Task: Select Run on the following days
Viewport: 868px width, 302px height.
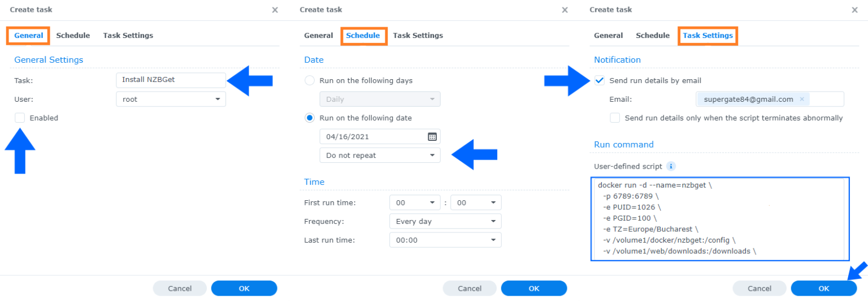Action: 310,80
